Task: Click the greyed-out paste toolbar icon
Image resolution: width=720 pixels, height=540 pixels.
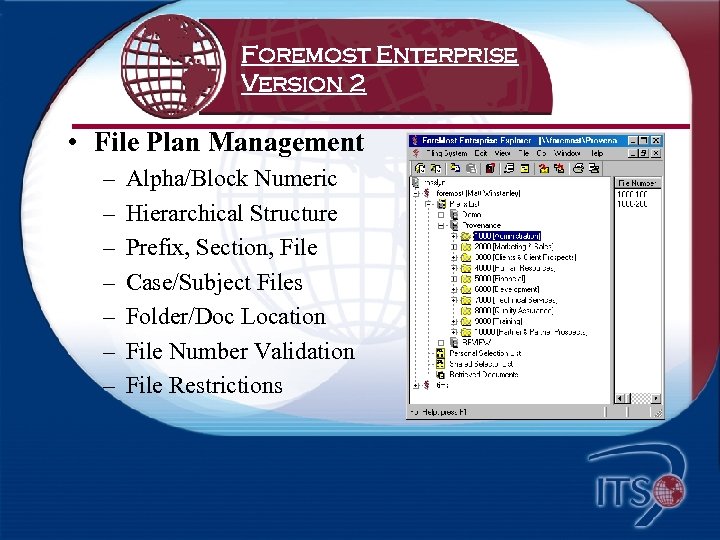Action: click(x=471, y=169)
